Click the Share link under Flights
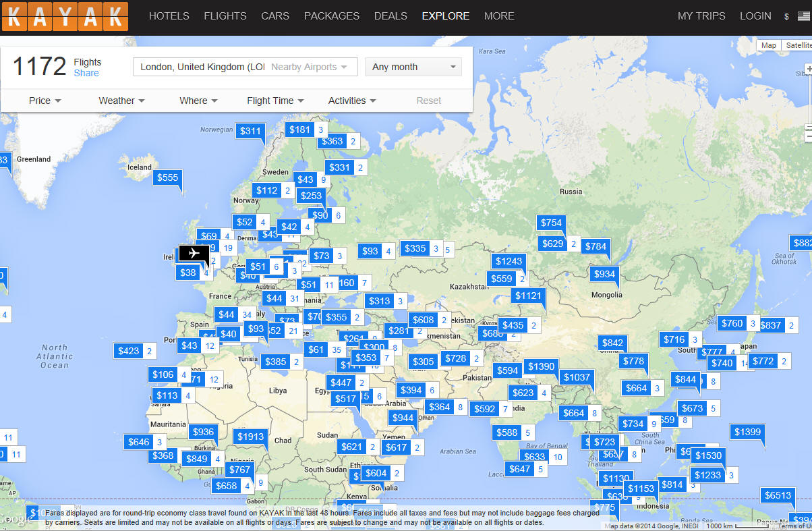This screenshot has width=812, height=531. click(86, 73)
